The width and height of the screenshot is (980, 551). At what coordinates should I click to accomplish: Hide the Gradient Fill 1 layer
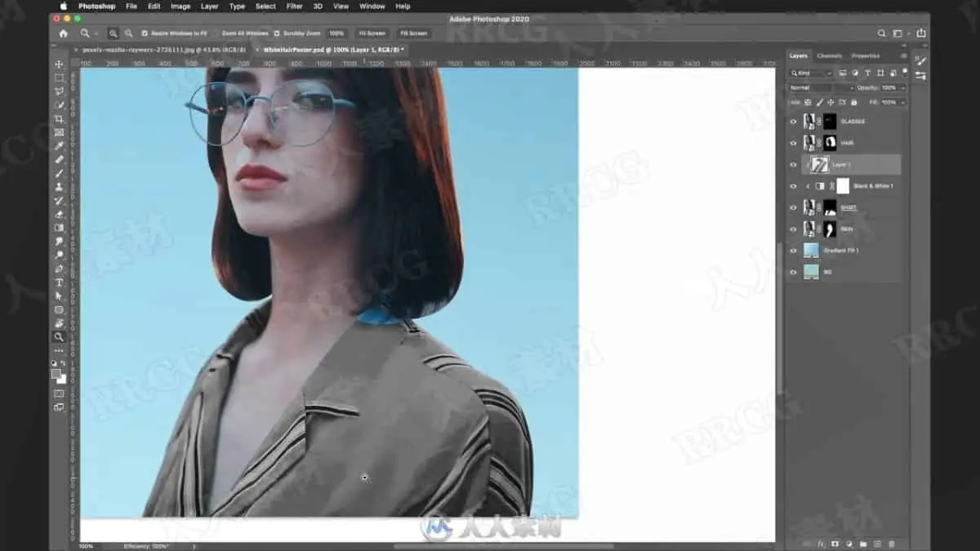point(793,251)
